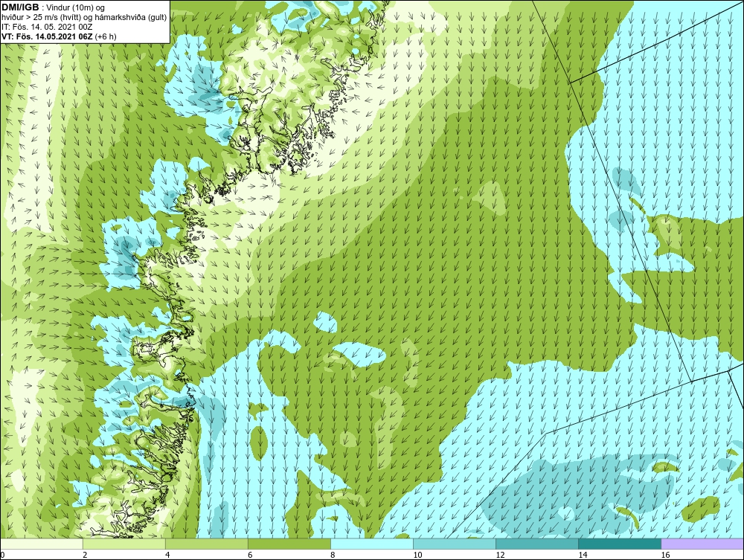Image resolution: width=744 pixels, height=560 pixels.
Task: Click the 'VT: Fös. 14.05.2021 06Z' valid time line
Action: click(x=48, y=36)
